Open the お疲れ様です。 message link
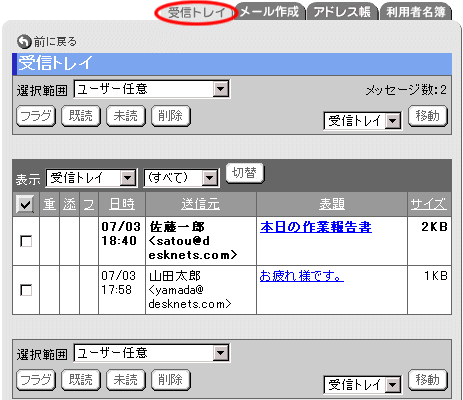463x400 pixels. pos(302,276)
